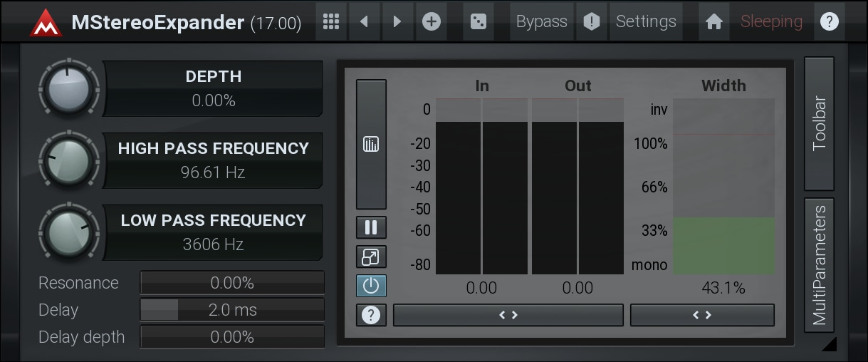Viewport: 868px width, 362px height.
Task: Toggle the Bypass button
Action: (541, 21)
